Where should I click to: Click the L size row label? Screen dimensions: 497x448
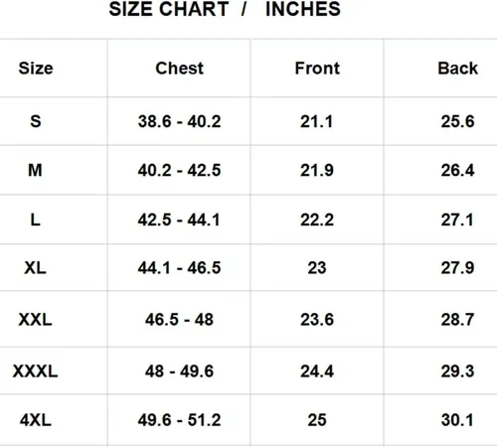(36, 220)
